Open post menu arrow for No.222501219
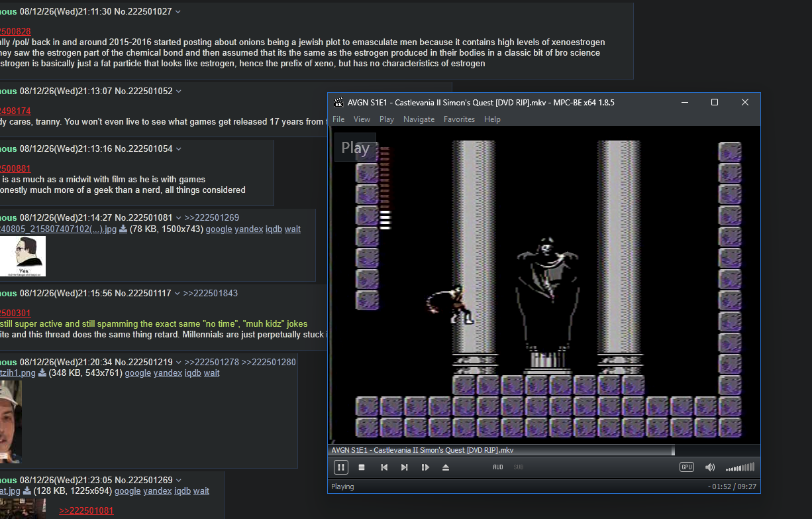 point(178,362)
